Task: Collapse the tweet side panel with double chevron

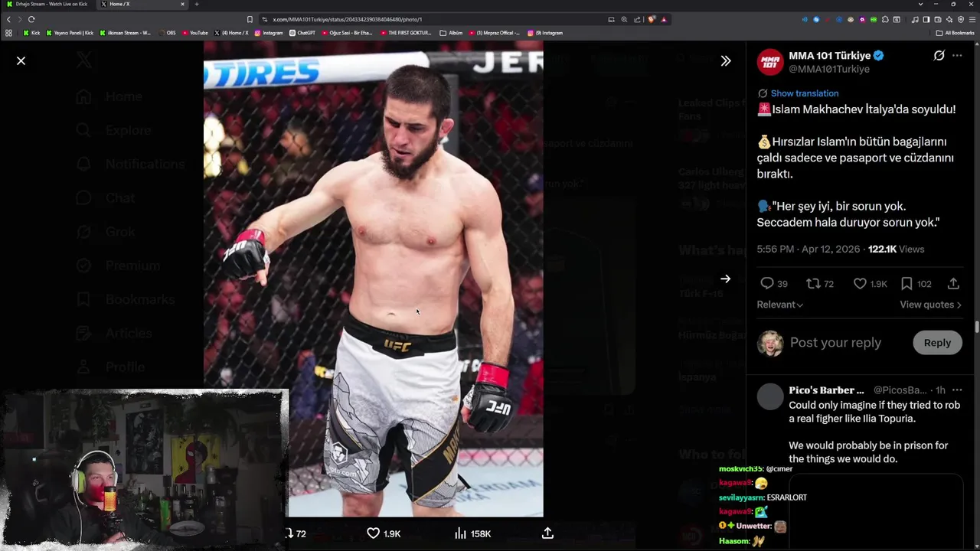Action: click(x=726, y=60)
